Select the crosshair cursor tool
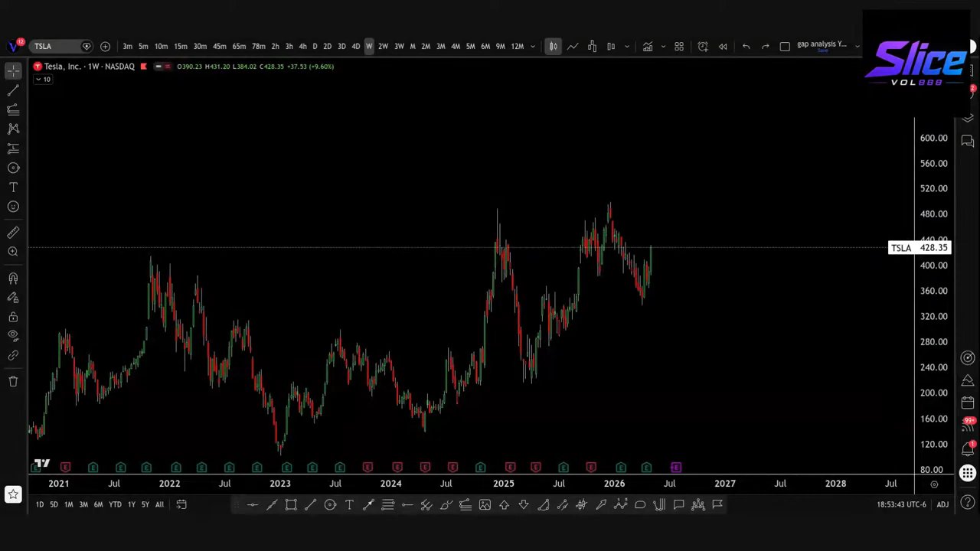 [x=13, y=71]
